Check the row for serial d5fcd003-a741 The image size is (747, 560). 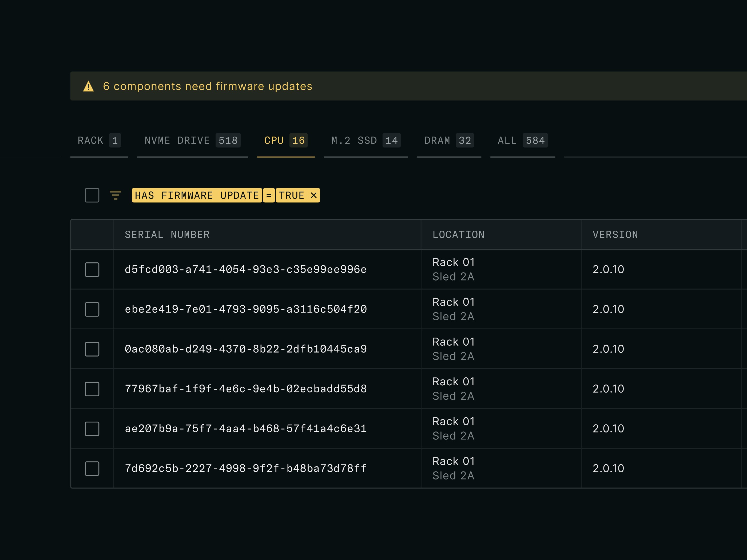click(x=92, y=269)
